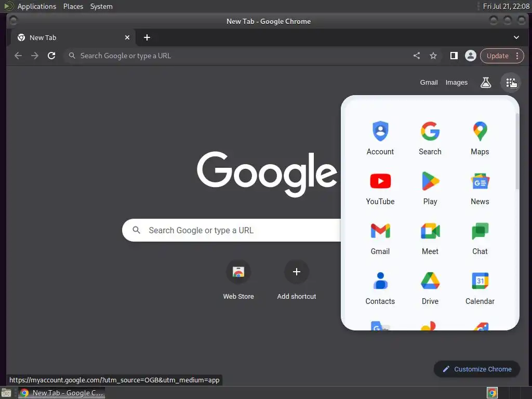This screenshot has width=532, height=399.
Task: Open a new tab with plus button
Action: (147, 37)
